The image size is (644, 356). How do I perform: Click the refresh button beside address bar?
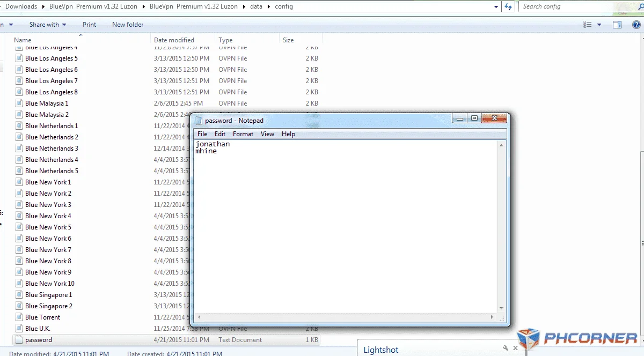click(509, 6)
